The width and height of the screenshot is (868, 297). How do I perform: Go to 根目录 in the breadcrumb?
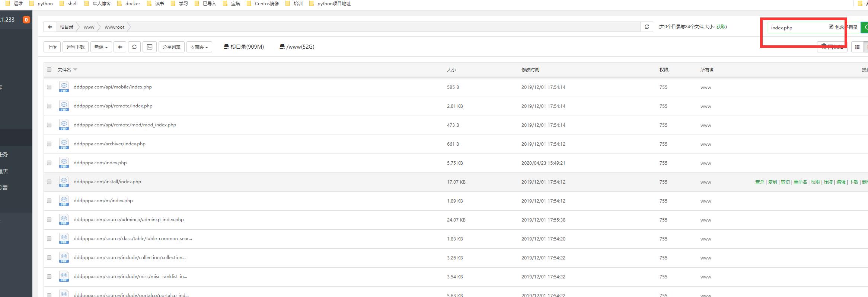67,27
